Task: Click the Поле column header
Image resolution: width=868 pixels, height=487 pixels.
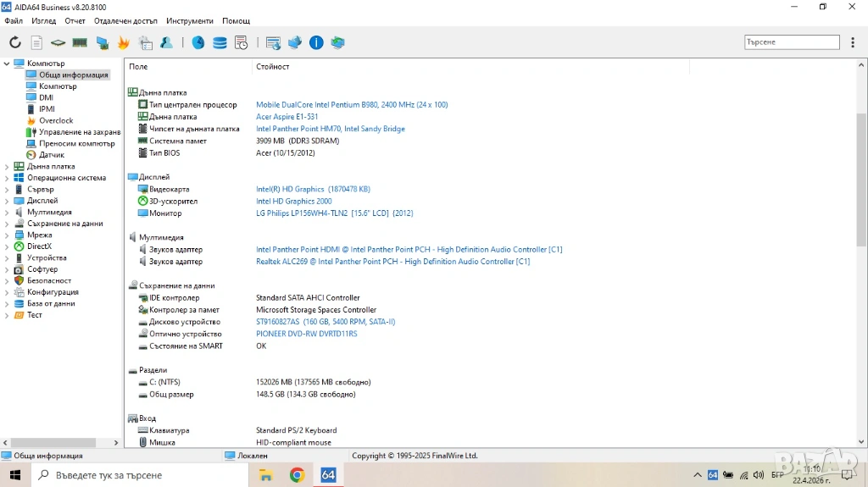Action: (139, 66)
